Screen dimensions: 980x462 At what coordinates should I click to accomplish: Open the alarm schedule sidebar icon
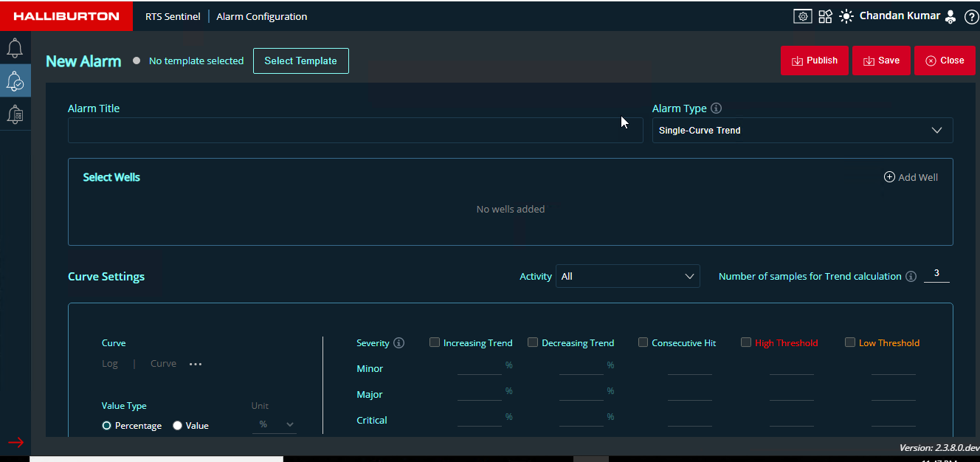pos(15,114)
